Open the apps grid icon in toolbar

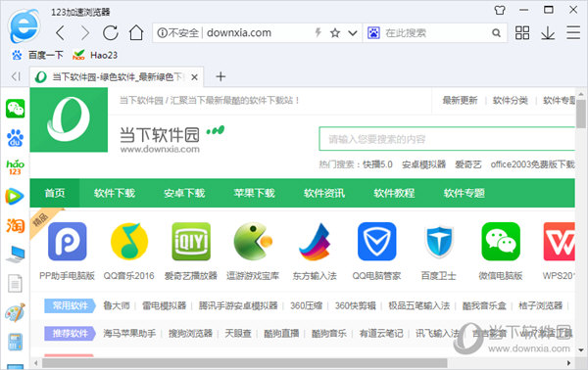pyautogui.click(x=522, y=33)
